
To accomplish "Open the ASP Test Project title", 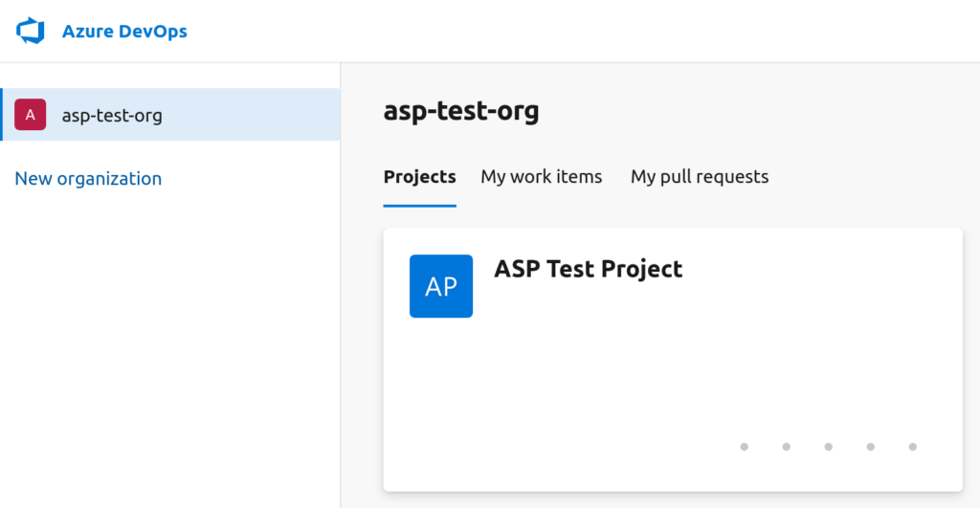I will pyautogui.click(x=589, y=270).
